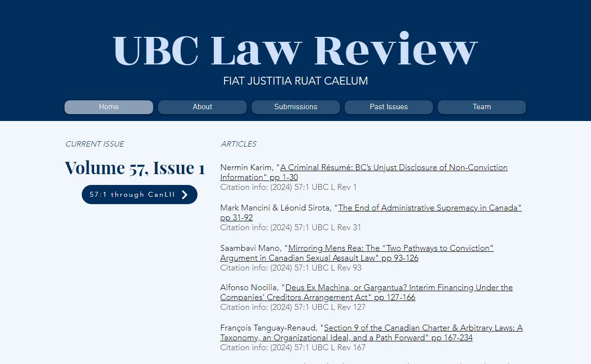Viewport: 591px width, 364px height.
Task: Click citation info ending 'UBC L Rev 127'
Action: coord(293,307)
